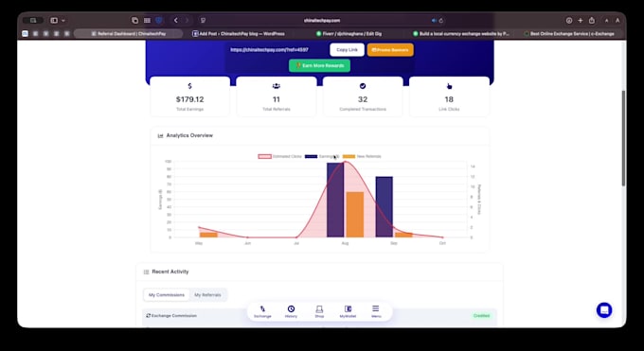Select the Build a local currency exchange tab
This screenshot has height=351, width=644.
460,34
